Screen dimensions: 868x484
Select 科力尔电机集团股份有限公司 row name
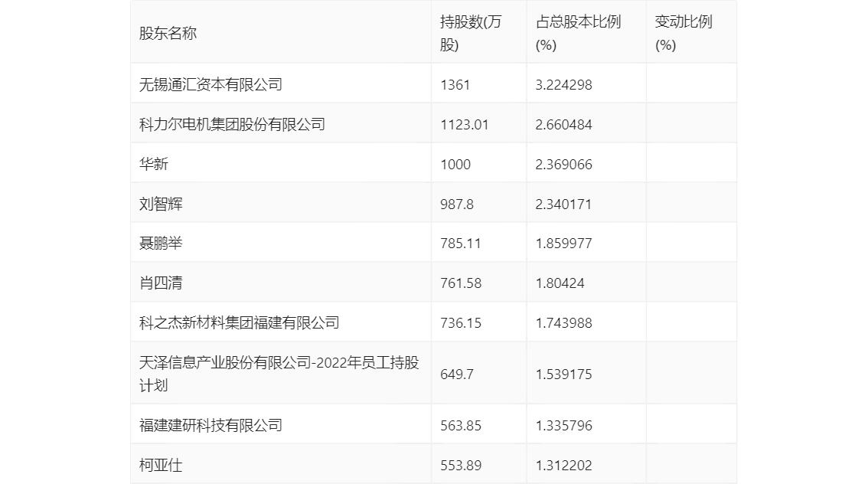tap(232, 125)
